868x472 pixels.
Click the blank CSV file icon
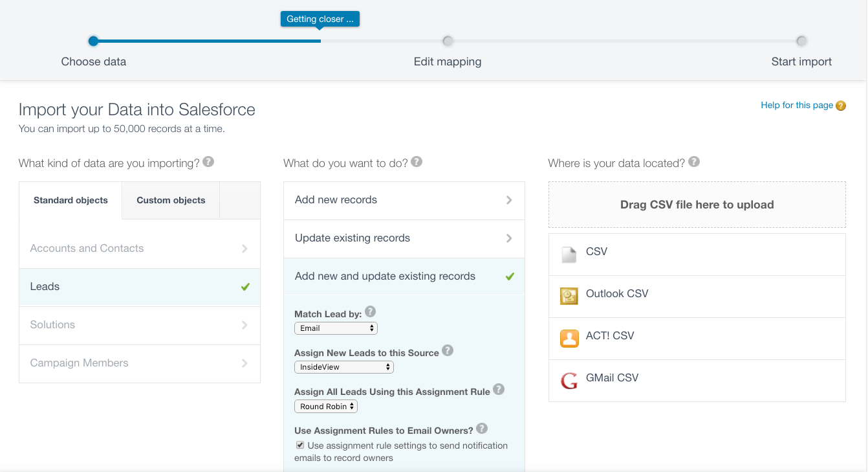pos(569,254)
